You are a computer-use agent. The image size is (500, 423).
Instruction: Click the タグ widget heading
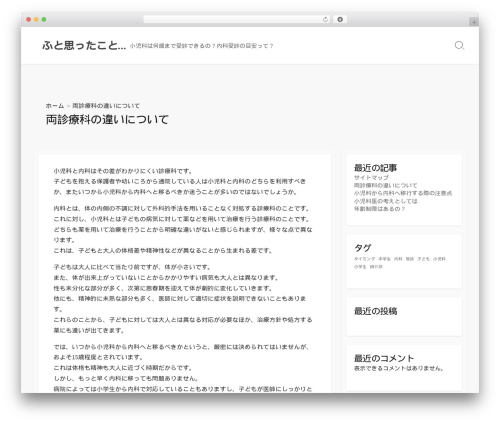coord(362,248)
